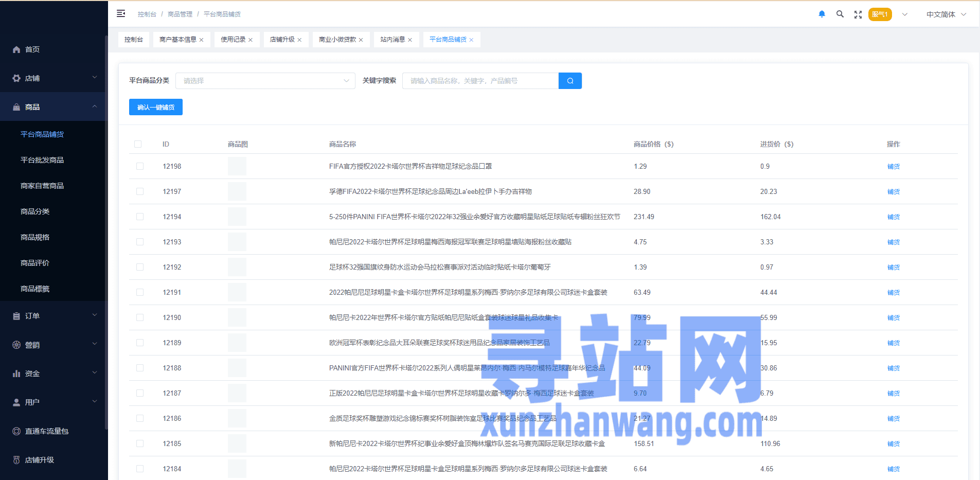Tick the checkbox for product 12198
The image size is (980, 480).
pyautogui.click(x=140, y=166)
